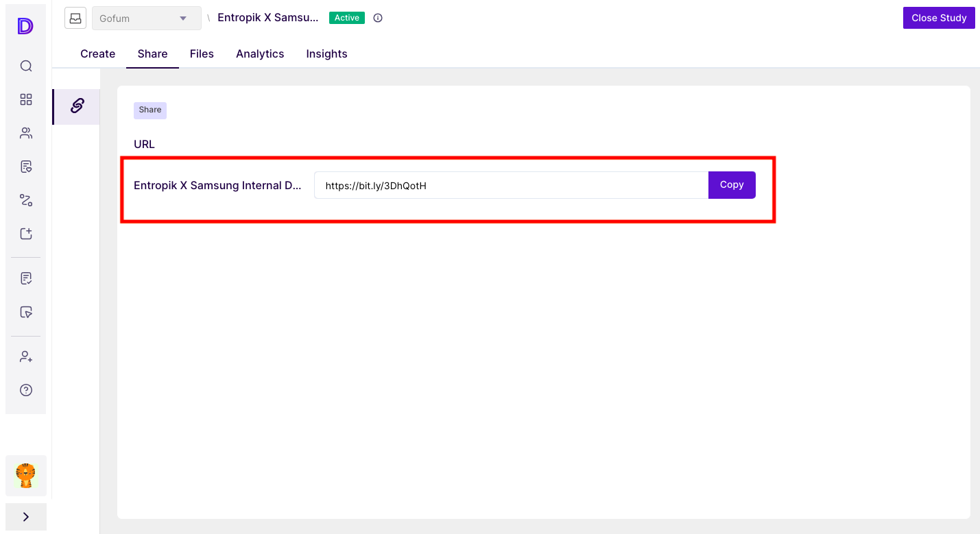Open the note with cursor icon in sidebar
980x534 pixels.
(x=26, y=312)
